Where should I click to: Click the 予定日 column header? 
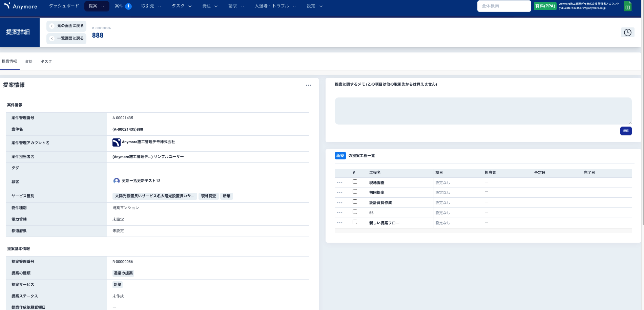[540, 173]
